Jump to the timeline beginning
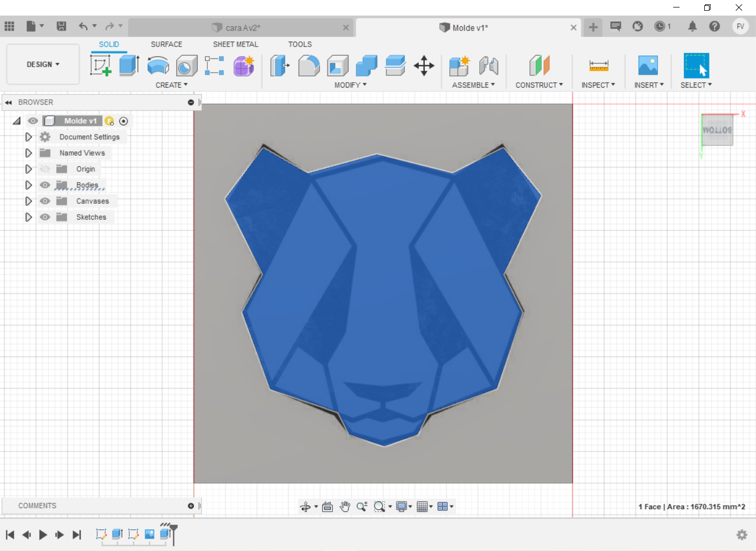 pos(10,534)
